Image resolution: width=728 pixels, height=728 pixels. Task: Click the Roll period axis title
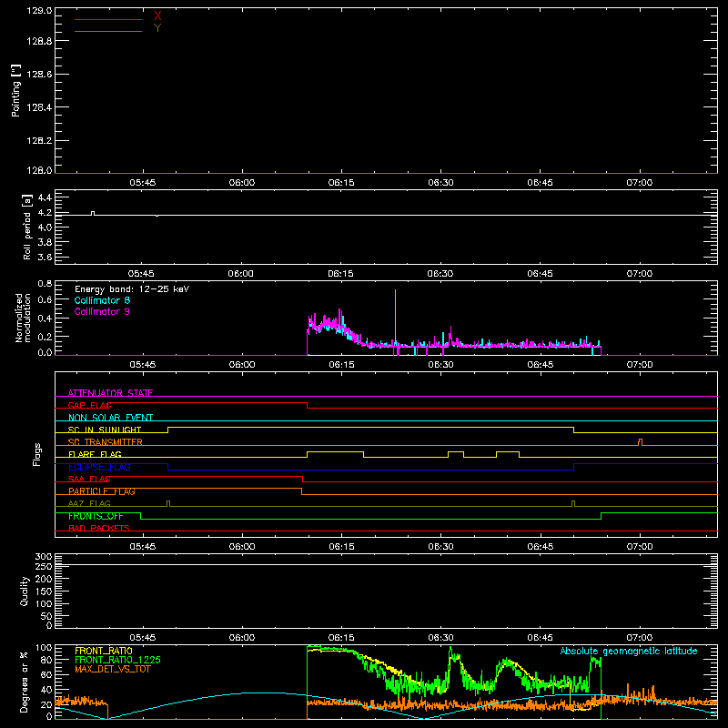[27, 227]
